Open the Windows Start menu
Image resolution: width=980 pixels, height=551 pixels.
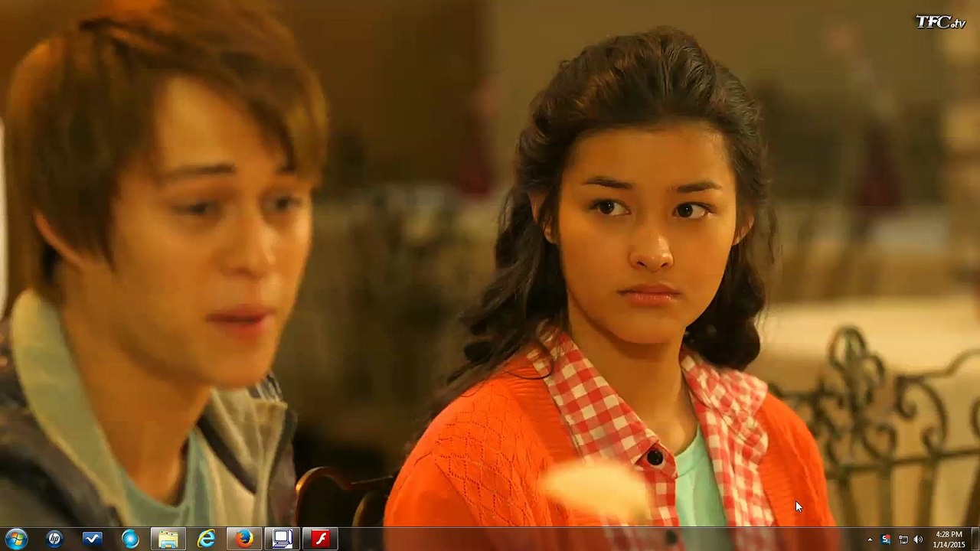coord(15,539)
